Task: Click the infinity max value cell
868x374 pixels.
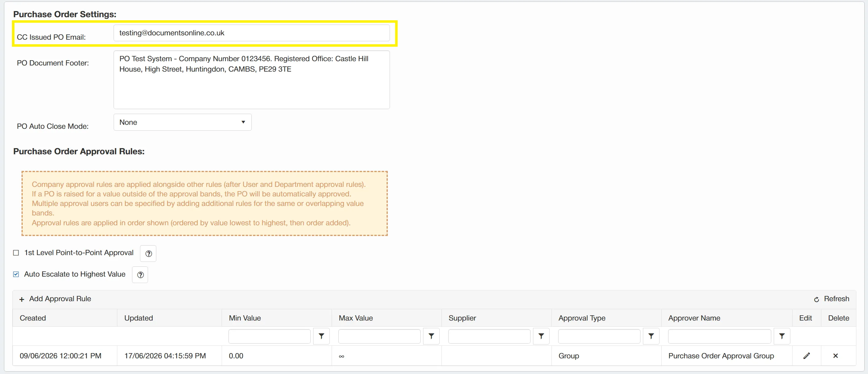Action: [x=387, y=356]
